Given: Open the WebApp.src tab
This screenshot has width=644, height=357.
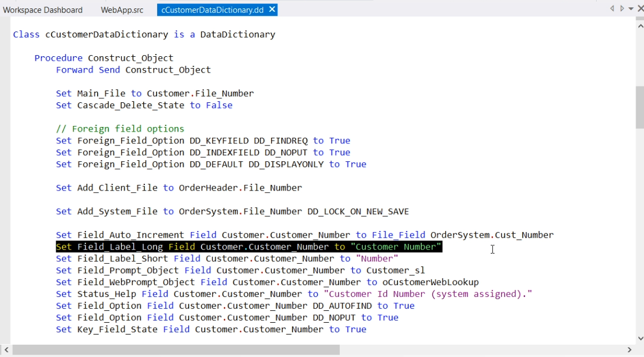Looking at the screenshot, I should [122, 10].
